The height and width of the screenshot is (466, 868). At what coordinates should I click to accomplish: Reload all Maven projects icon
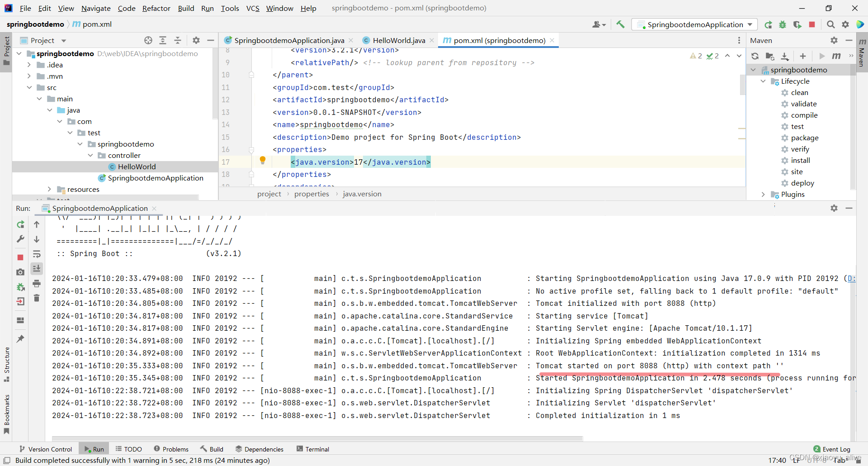pos(755,56)
